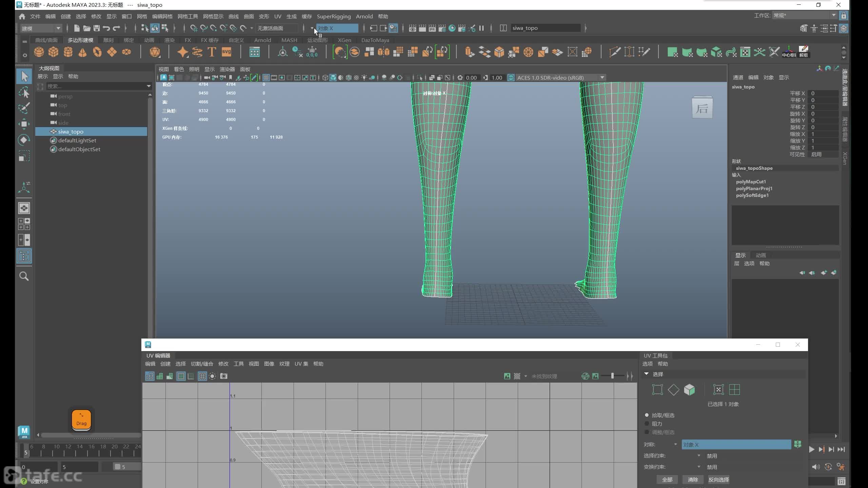Toggle the Outliner panel layout icon
Viewport: 868px width, 488px height.
click(24, 256)
